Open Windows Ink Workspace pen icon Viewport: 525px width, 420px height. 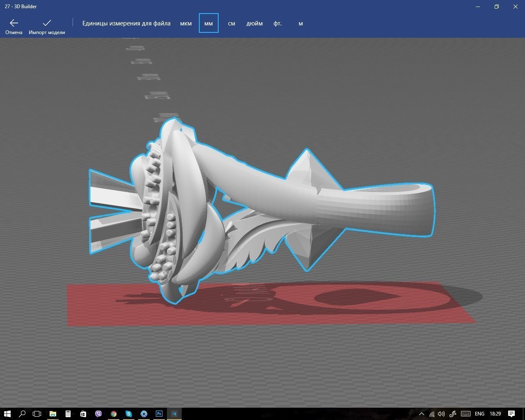pos(453,414)
